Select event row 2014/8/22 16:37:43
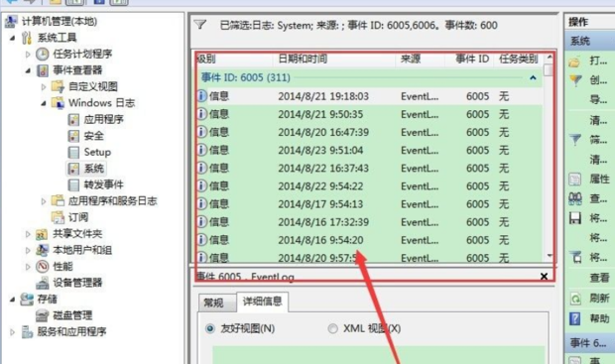Viewport: 615px width, 364px height. pos(369,169)
